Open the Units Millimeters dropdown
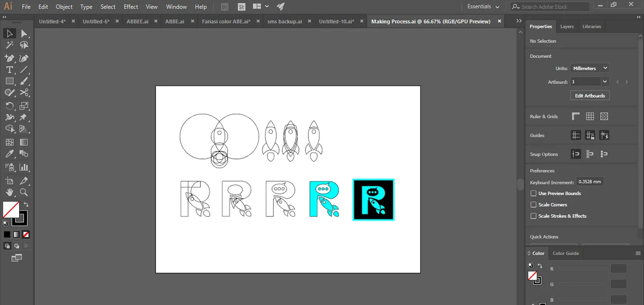This screenshot has height=305, width=644. (x=590, y=68)
